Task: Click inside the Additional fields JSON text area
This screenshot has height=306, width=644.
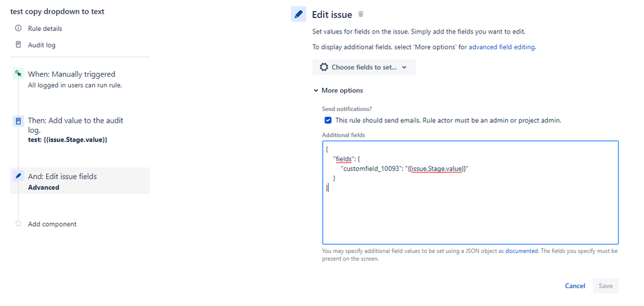Action: pos(470,192)
